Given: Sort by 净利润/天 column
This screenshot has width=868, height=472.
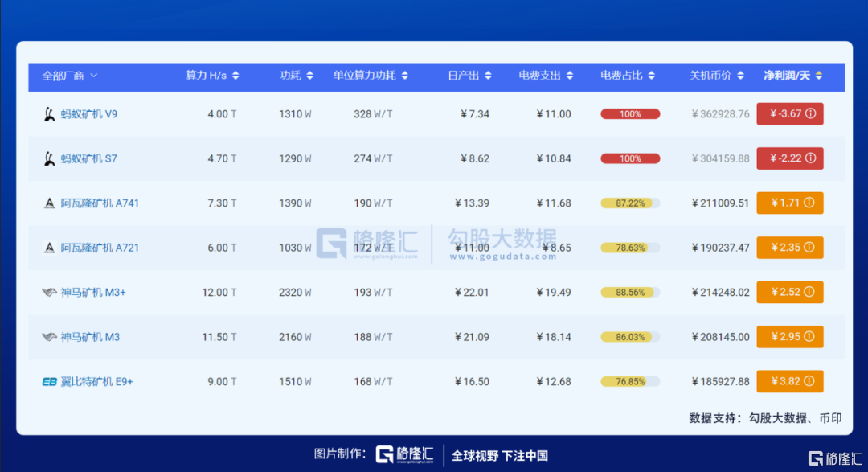Looking at the screenshot, I should click(x=792, y=76).
